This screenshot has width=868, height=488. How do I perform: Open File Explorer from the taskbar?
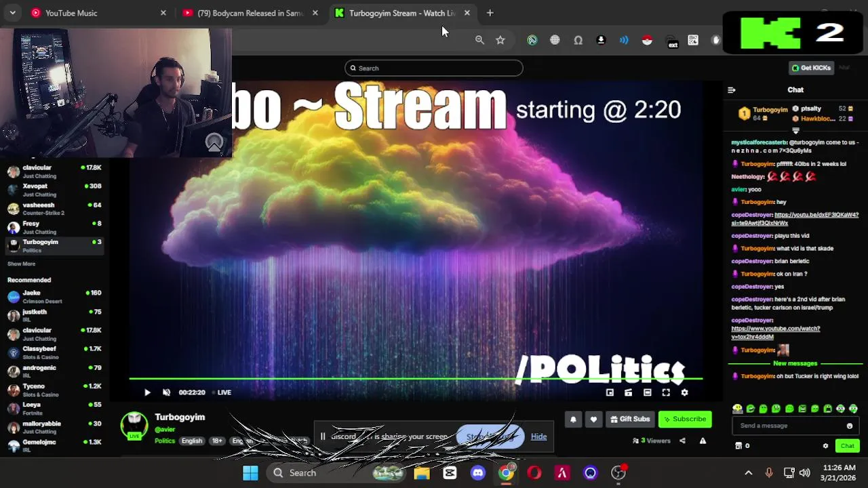(422, 473)
